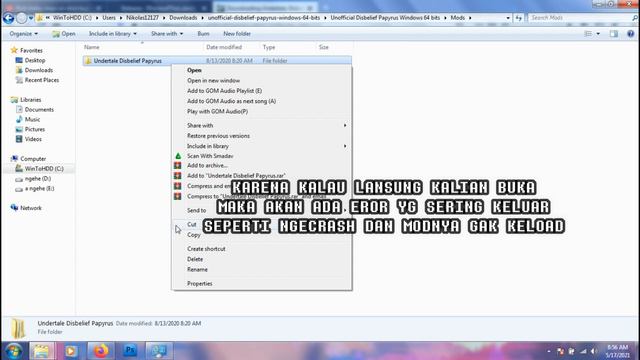Open the Share with toolbar dropdown

point(167,34)
